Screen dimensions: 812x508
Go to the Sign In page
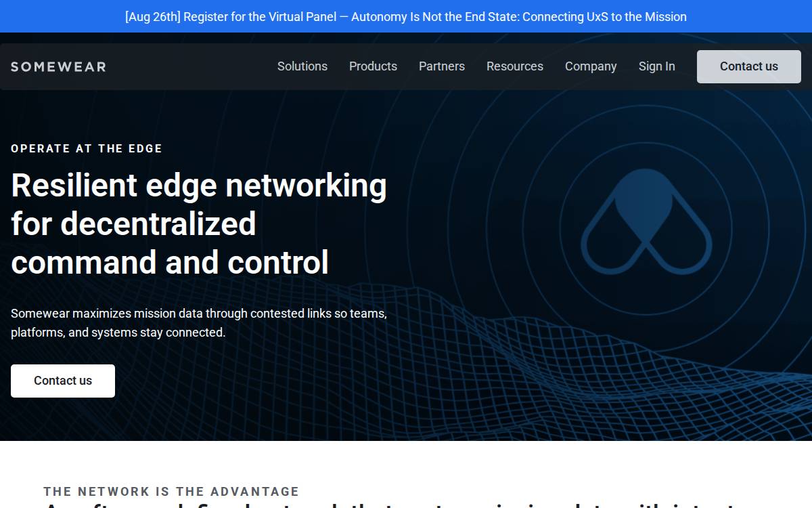point(657,66)
